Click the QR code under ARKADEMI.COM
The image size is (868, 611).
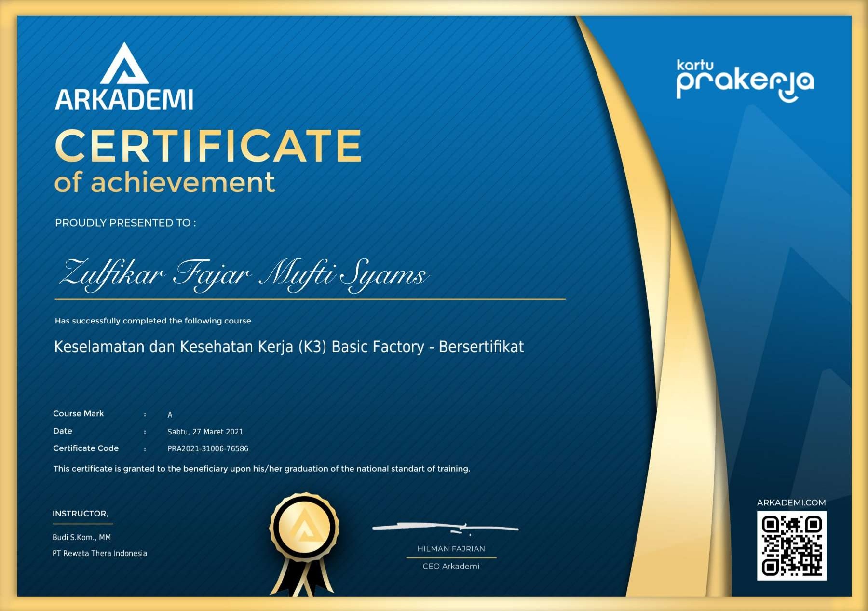[791, 546]
